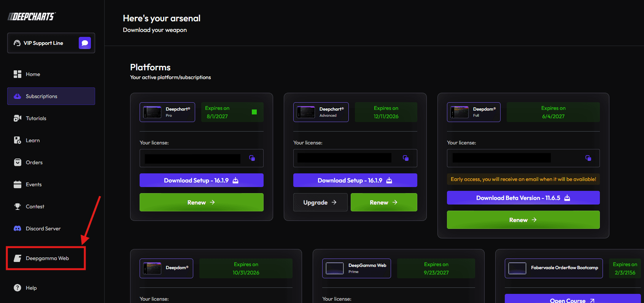Open the Help section
The image size is (644, 303).
(51, 288)
